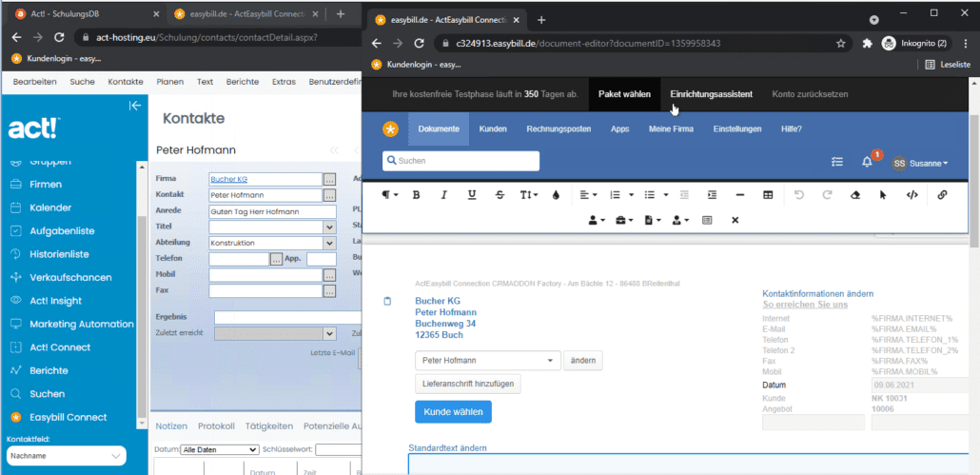Click Kontaktinformationen ändern link
The image size is (980, 475).
coord(818,294)
